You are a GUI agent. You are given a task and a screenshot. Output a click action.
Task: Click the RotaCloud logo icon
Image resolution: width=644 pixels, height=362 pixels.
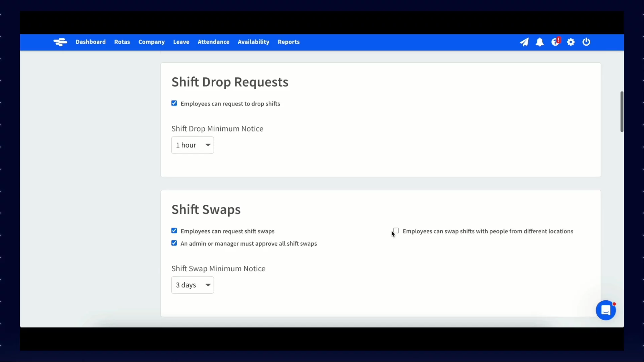[60, 42]
